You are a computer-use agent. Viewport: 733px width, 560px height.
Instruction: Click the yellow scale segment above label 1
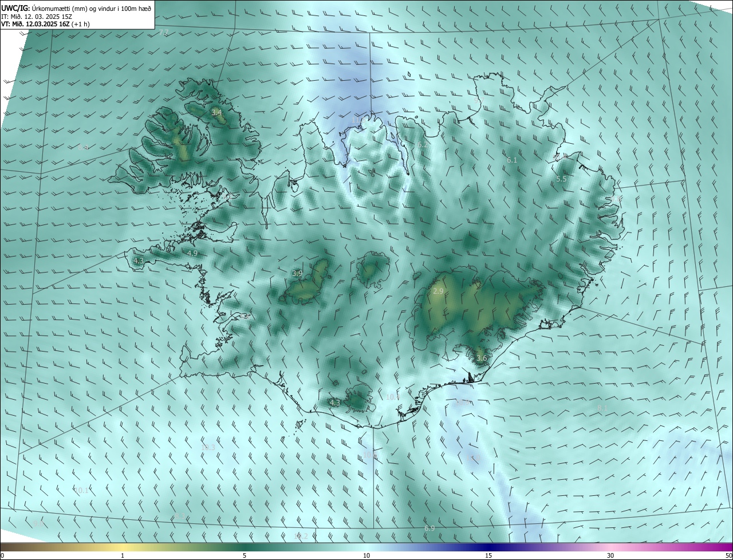click(x=123, y=547)
